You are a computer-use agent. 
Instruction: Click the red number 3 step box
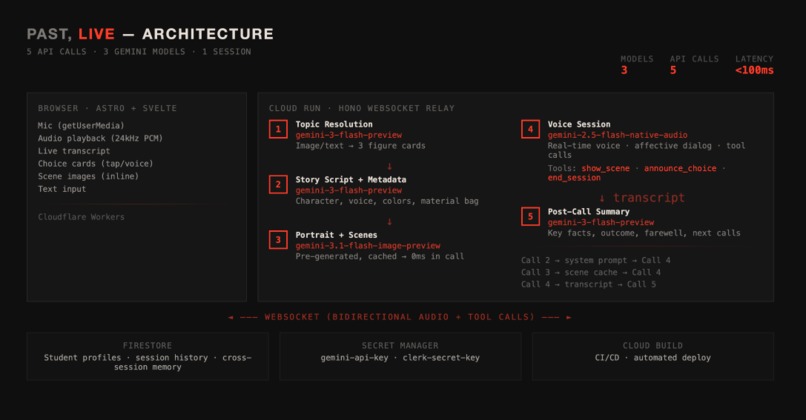(x=278, y=240)
